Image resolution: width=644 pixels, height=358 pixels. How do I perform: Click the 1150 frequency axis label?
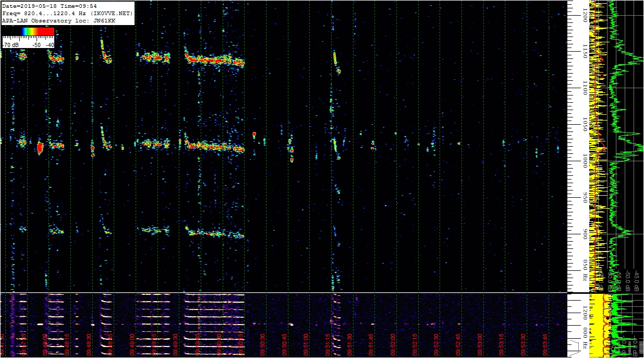tap(585, 51)
